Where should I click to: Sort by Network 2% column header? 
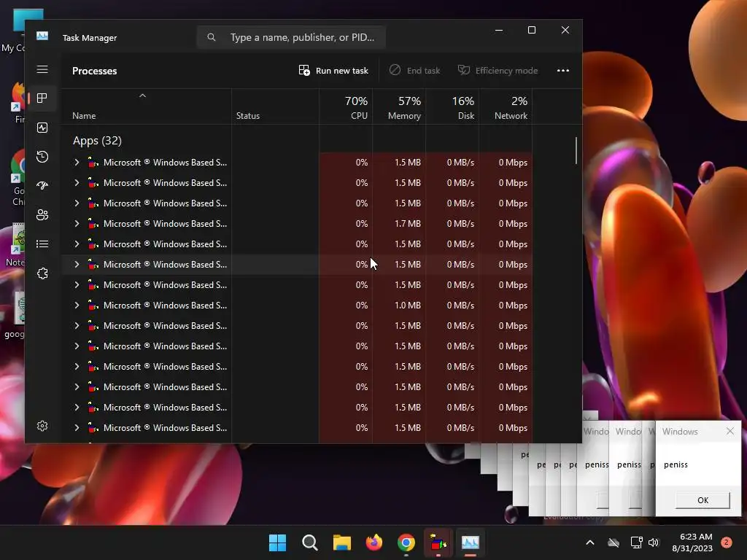[x=506, y=107]
